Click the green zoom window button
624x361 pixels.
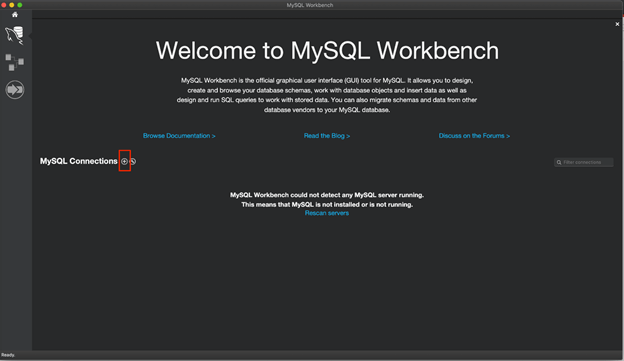pos(20,5)
